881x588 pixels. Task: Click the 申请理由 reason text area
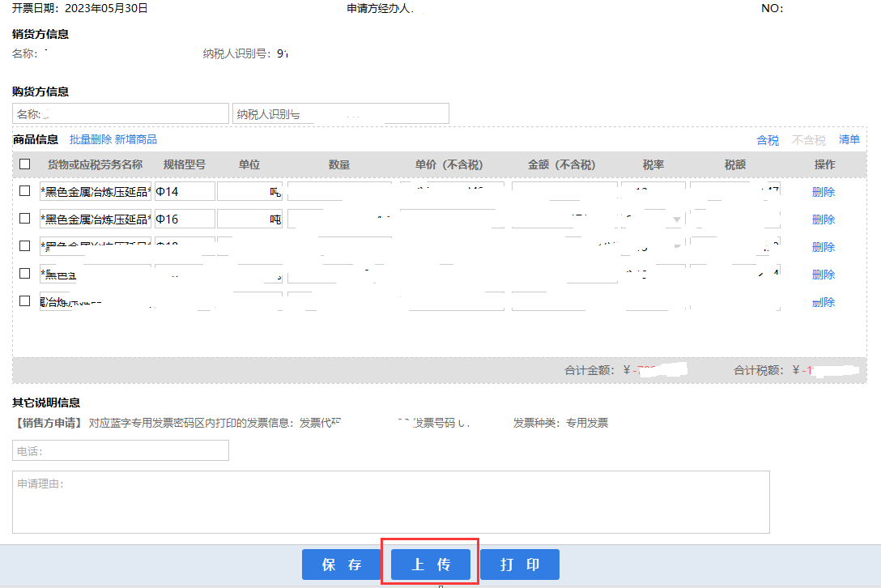390,502
